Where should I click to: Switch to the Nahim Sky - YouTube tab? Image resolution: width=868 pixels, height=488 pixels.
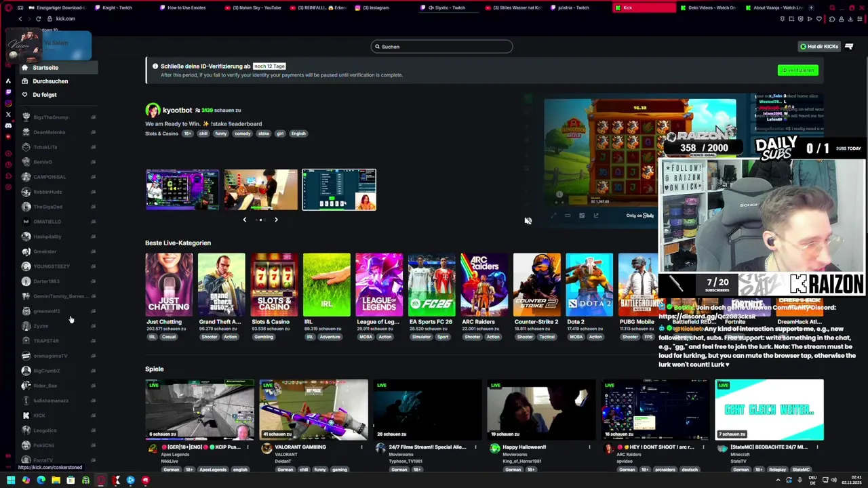[252, 7]
